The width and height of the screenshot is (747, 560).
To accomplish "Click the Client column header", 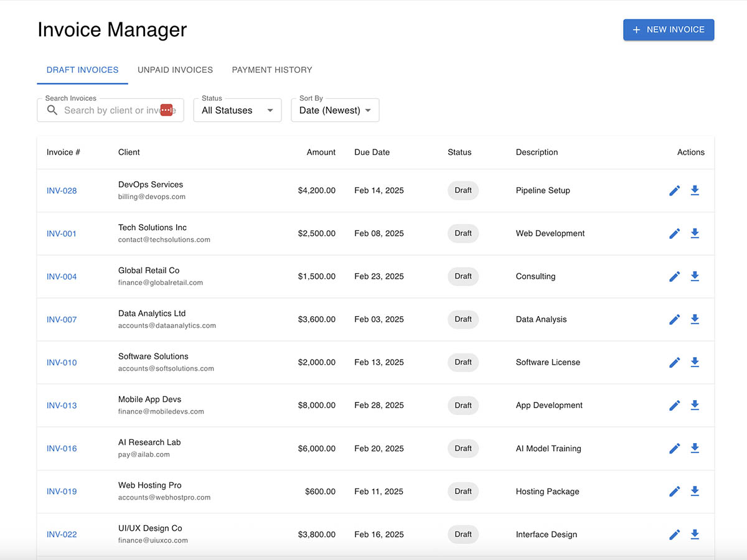I will (x=129, y=152).
